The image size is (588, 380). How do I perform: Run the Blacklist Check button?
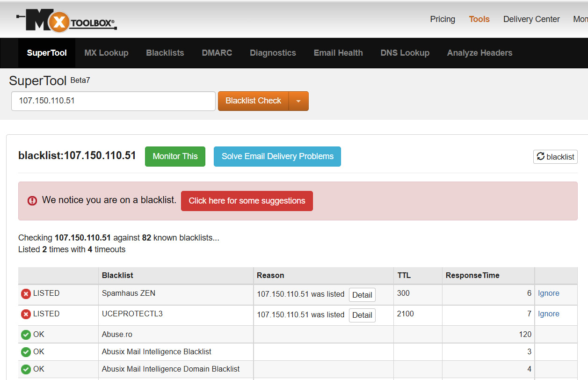click(254, 101)
